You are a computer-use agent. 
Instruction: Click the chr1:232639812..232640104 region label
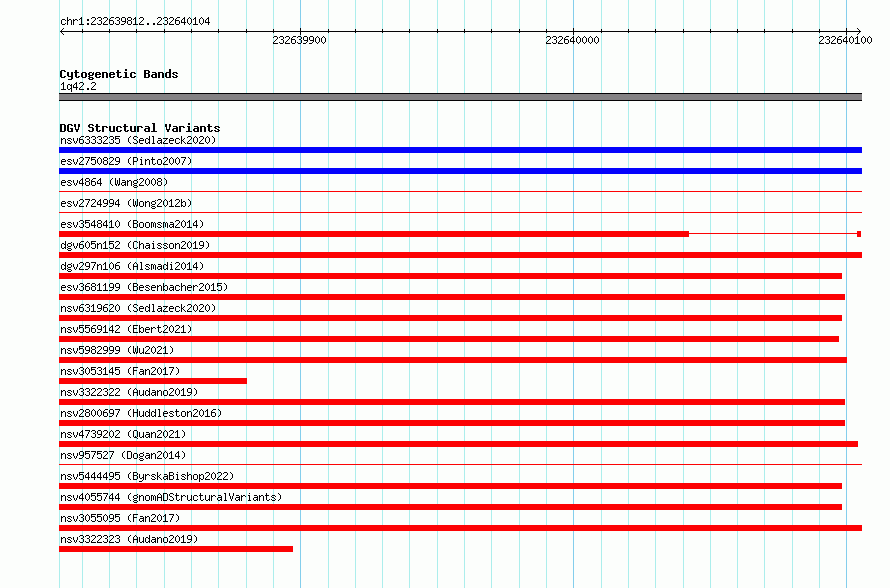(x=135, y=22)
